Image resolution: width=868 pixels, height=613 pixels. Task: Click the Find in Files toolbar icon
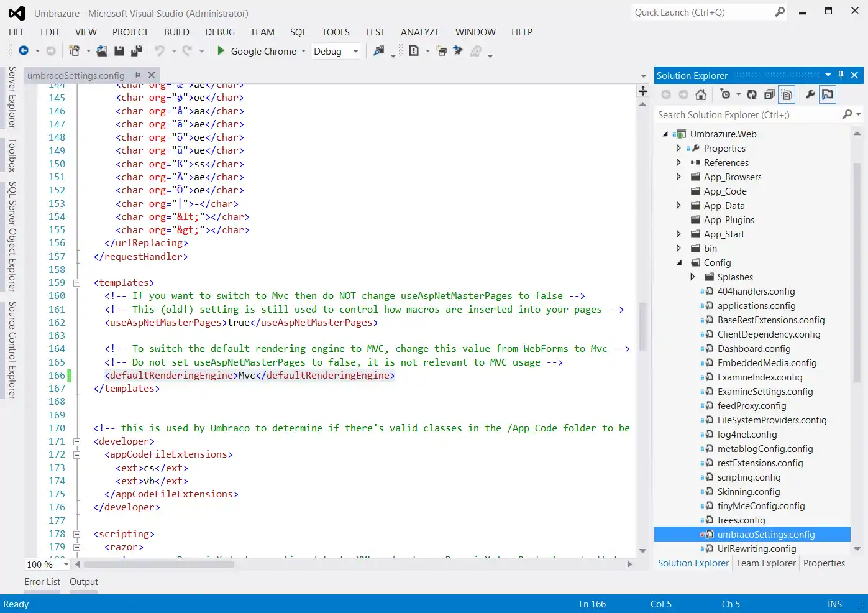[378, 51]
